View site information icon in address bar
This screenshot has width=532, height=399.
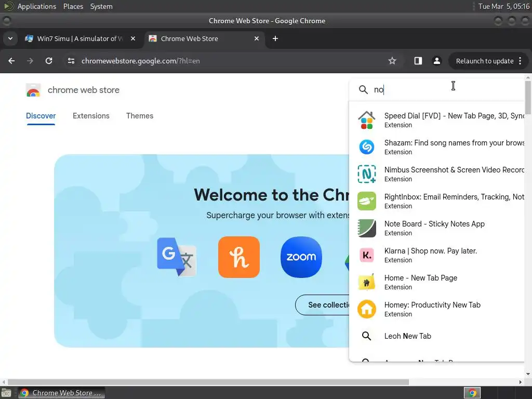(x=71, y=61)
